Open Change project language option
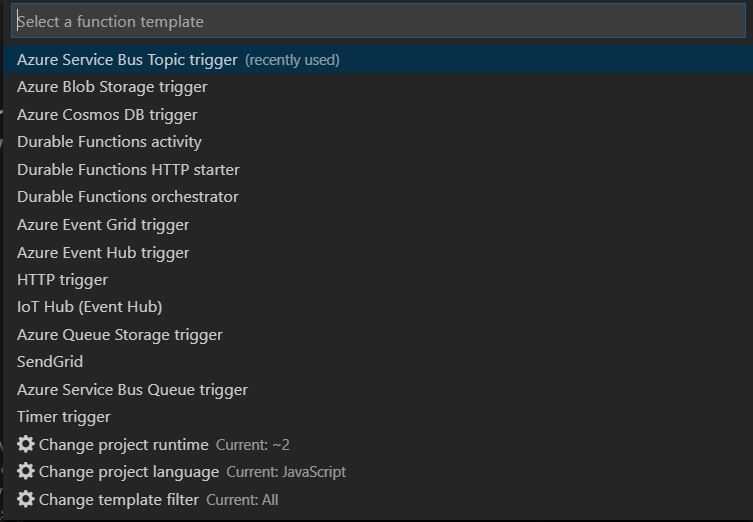This screenshot has width=753, height=522. point(378,472)
